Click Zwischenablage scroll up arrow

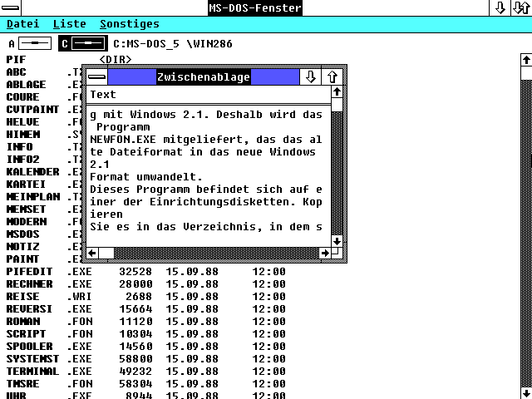click(337, 91)
